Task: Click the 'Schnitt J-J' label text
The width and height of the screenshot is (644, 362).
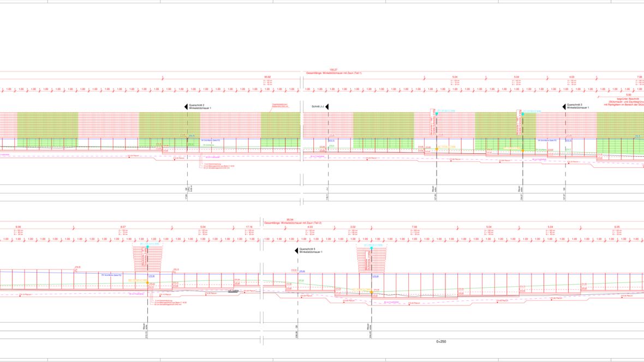Action: pyautogui.click(x=318, y=107)
